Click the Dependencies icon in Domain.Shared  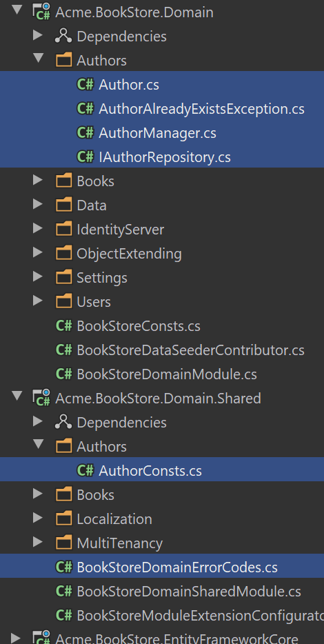point(63,422)
